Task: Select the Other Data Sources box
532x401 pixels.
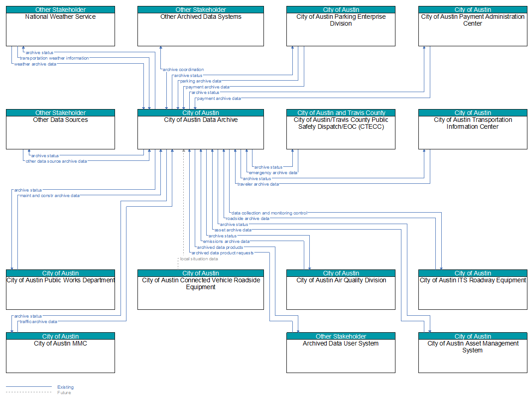Action: tap(60, 129)
